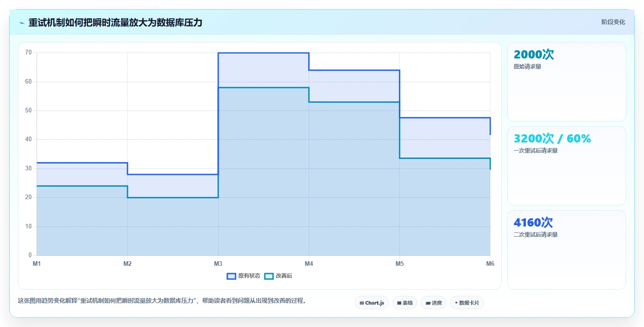Click the 0 y-axis value
Viewport: 644px width, 327px height.
point(30,255)
